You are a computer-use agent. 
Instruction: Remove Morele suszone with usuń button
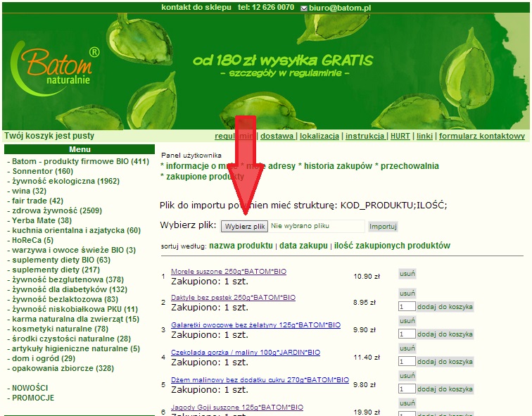tap(407, 274)
